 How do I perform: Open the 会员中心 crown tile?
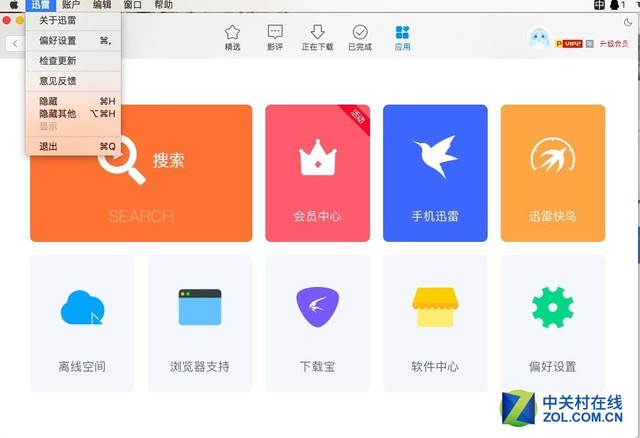(318, 173)
